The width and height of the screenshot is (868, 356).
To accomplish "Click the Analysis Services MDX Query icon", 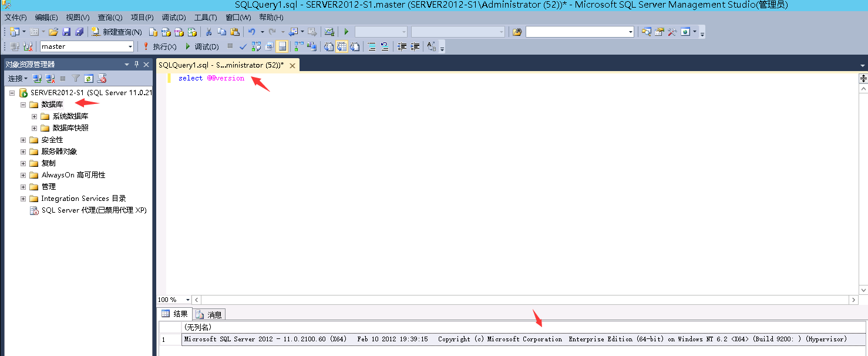I will 166,32.
